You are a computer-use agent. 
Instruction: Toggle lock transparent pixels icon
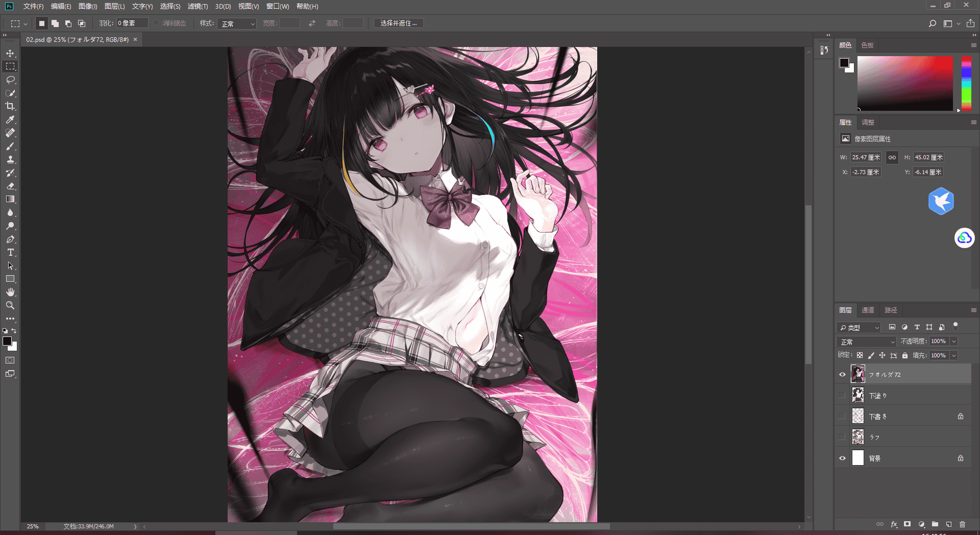point(860,355)
